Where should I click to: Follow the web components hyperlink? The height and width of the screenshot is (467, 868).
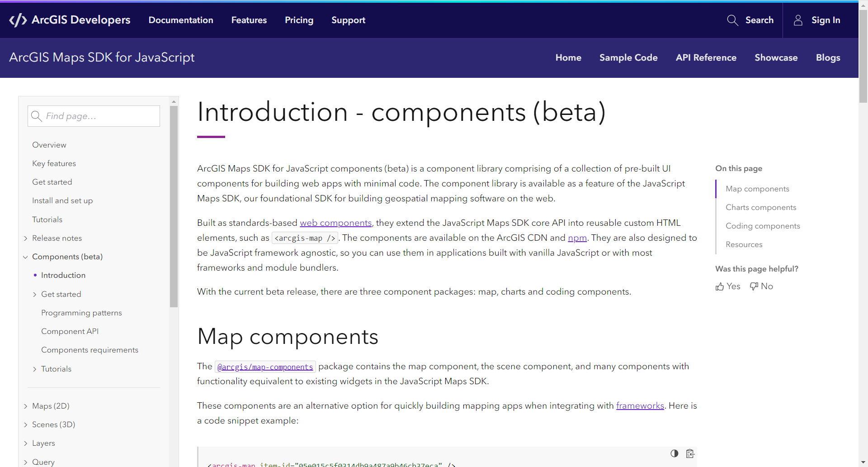(335, 223)
